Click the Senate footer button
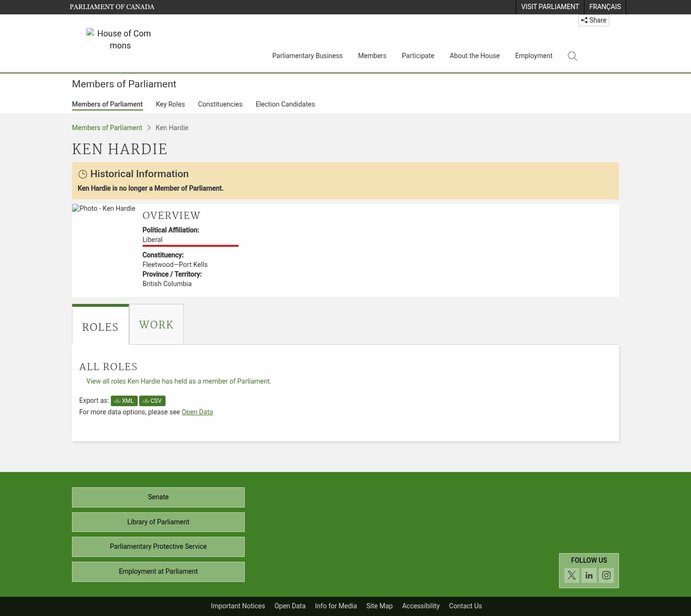691x616 pixels. pos(158,497)
